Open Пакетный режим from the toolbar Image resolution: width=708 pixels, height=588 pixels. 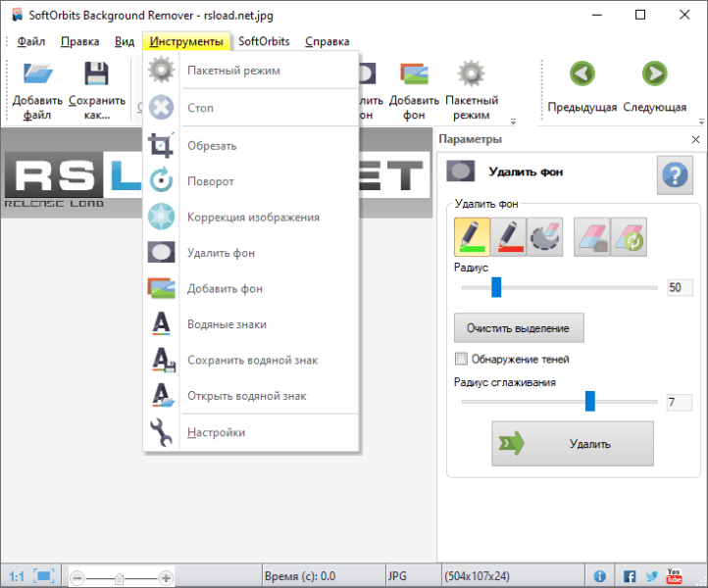472,90
